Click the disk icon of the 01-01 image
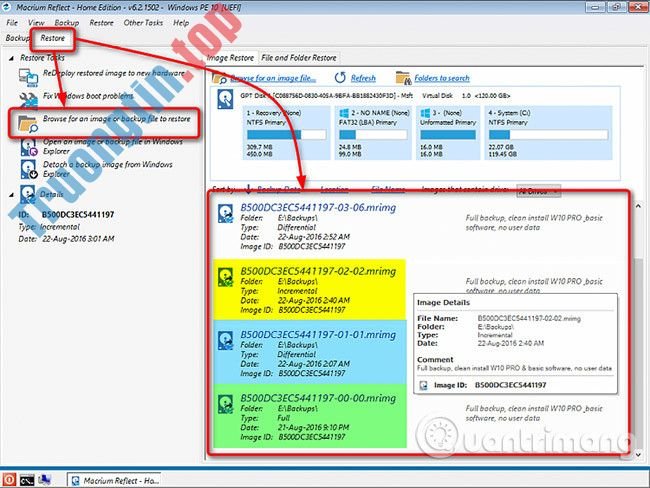Viewport: 650px width, 488px height. (226, 340)
